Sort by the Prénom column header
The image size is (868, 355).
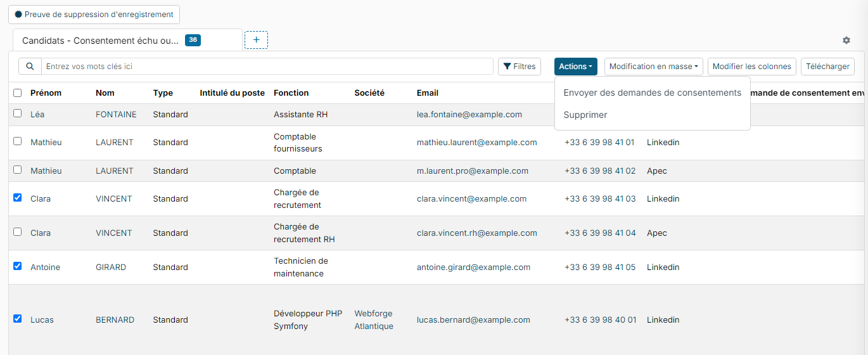46,93
